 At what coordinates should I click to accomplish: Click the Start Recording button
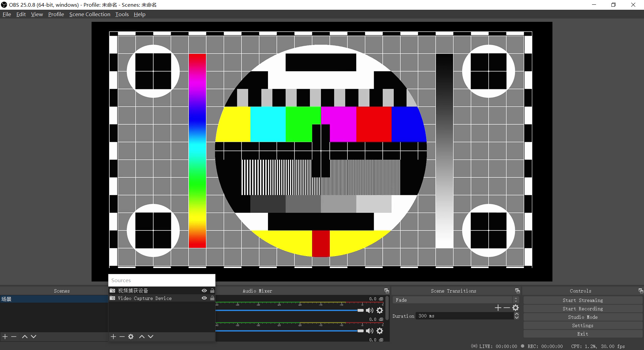tap(583, 309)
